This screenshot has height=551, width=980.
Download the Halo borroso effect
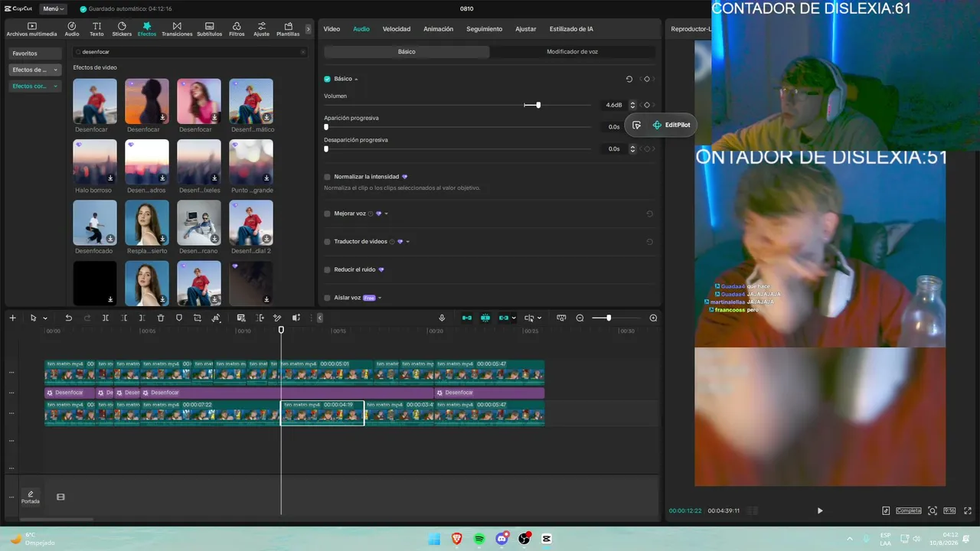point(111,178)
